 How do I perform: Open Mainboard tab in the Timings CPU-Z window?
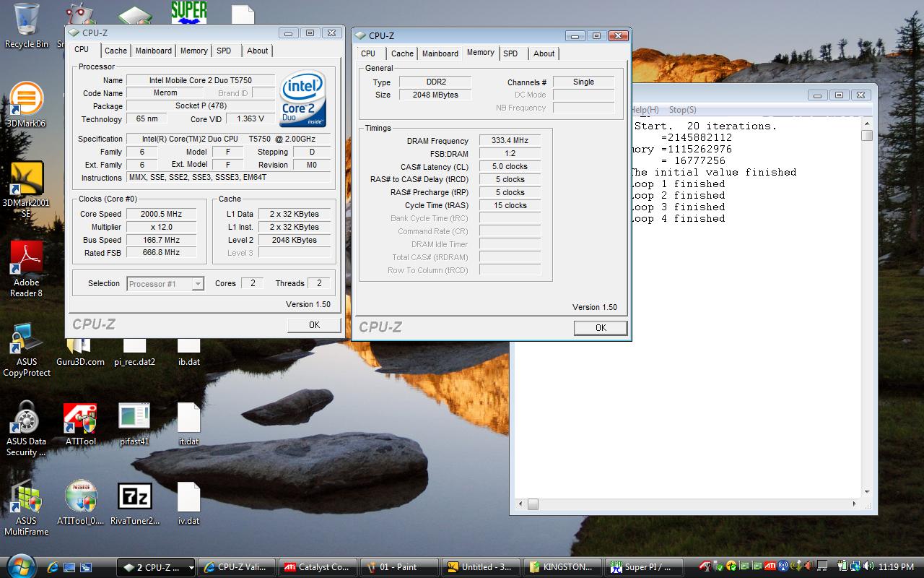(x=440, y=53)
